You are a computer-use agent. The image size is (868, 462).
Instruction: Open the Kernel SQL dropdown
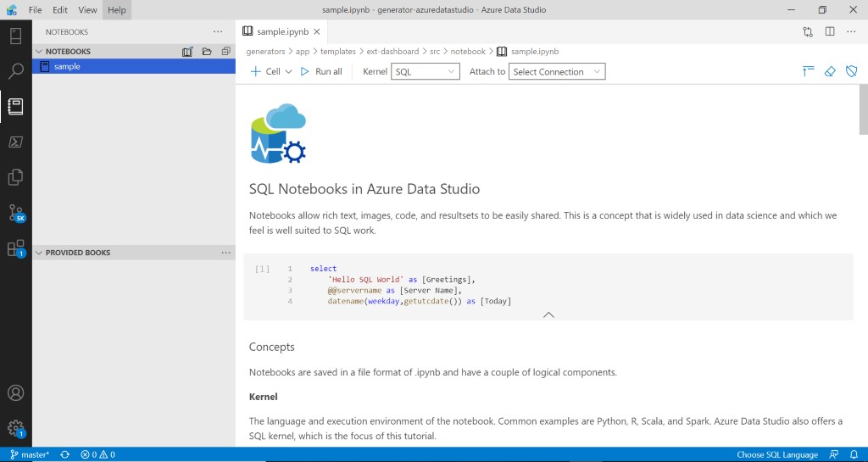point(426,71)
